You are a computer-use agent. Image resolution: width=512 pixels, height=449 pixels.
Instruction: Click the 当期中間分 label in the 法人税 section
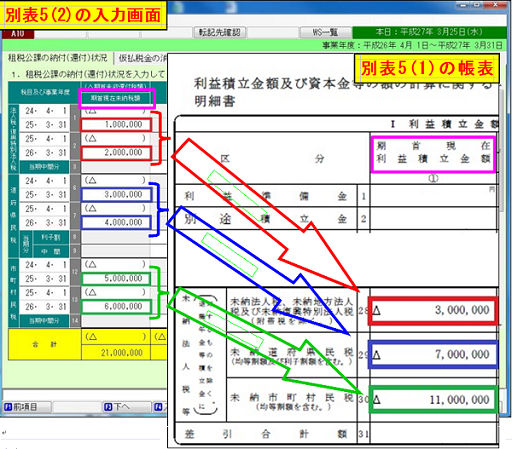[x=44, y=167]
